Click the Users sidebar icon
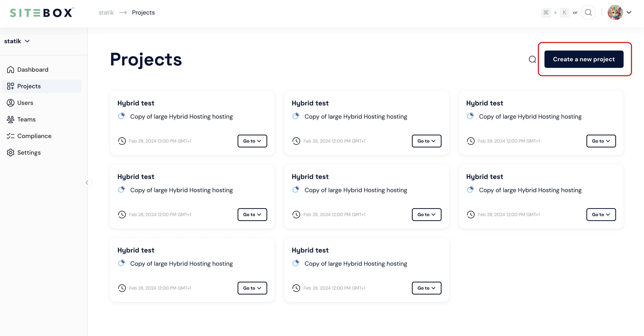The image size is (644, 336). pyautogui.click(x=11, y=103)
